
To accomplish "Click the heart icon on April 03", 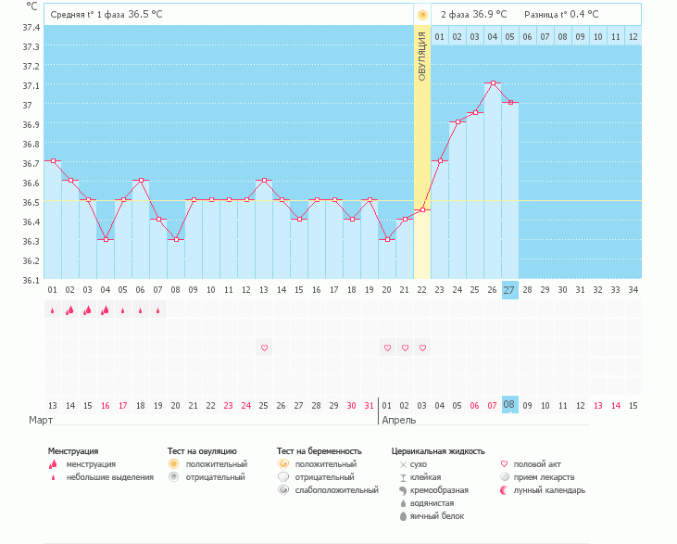I will pyautogui.click(x=422, y=348).
